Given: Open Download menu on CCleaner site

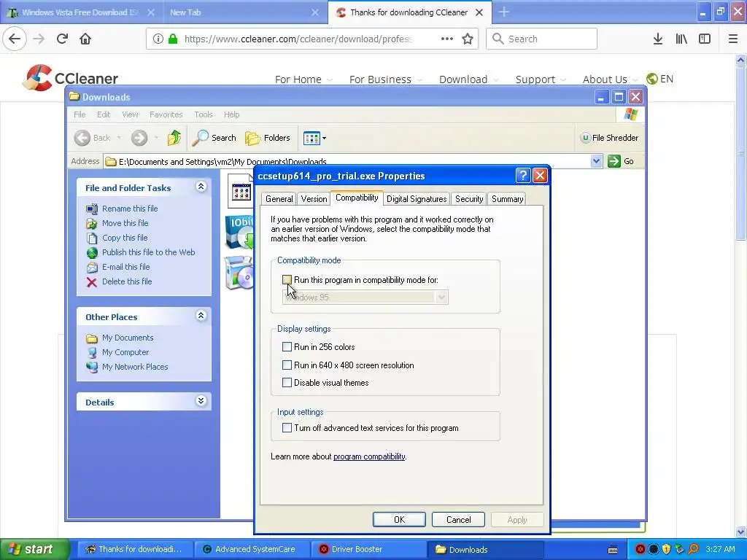Looking at the screenshot, I should pos(469,79).
